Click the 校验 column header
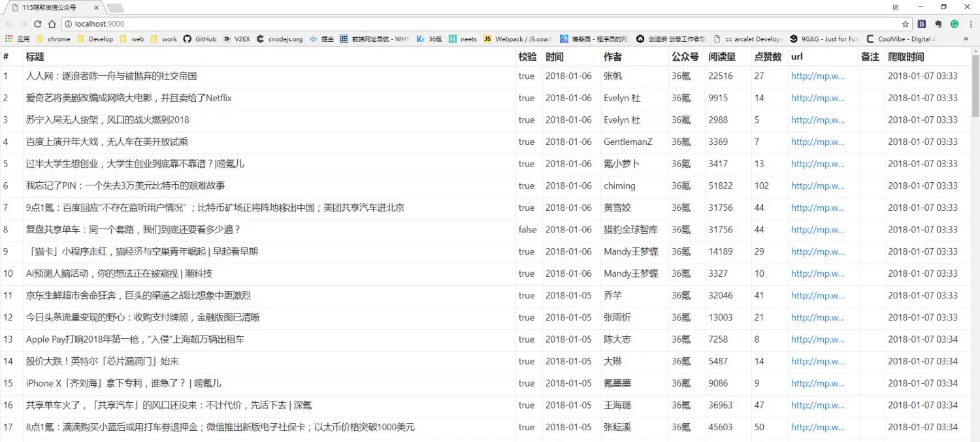 tap(528, 57)
